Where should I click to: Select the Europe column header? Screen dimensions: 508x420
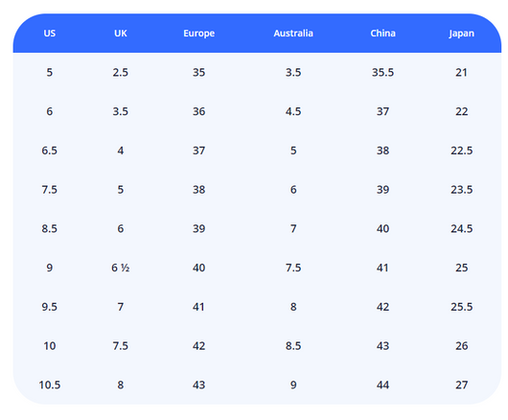pyautogui.click(x=199, y=34)
